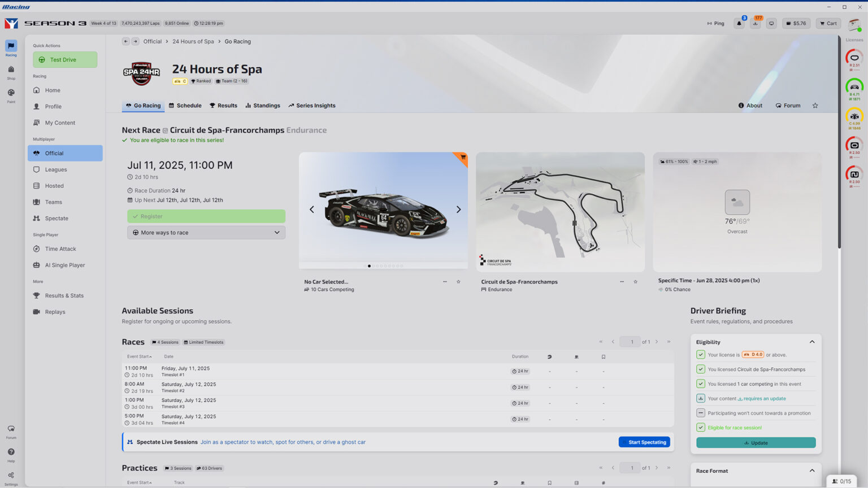868x488 pixels.
Task: Click the Eligible for race session checkbox
Action: [x=701, y=428]
